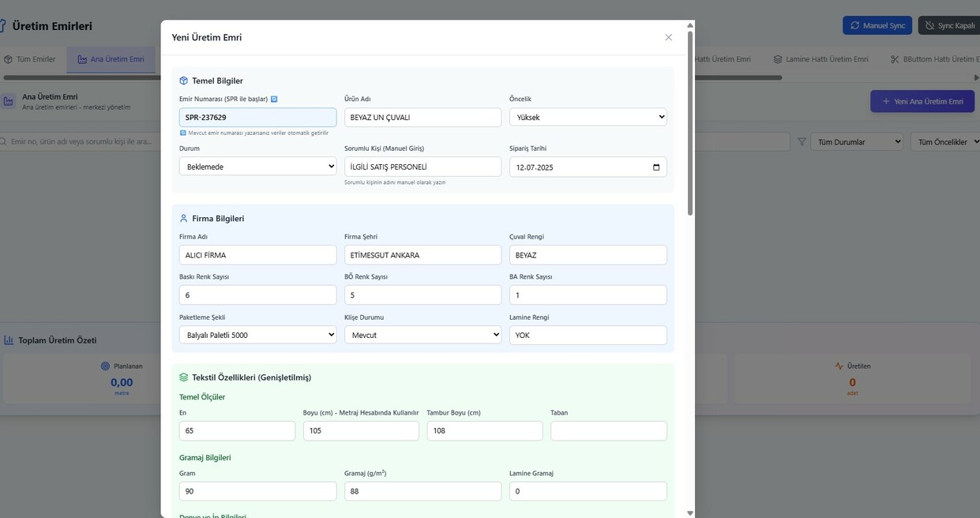Open the Paketleme Şekli dropdown

[257, 335]
